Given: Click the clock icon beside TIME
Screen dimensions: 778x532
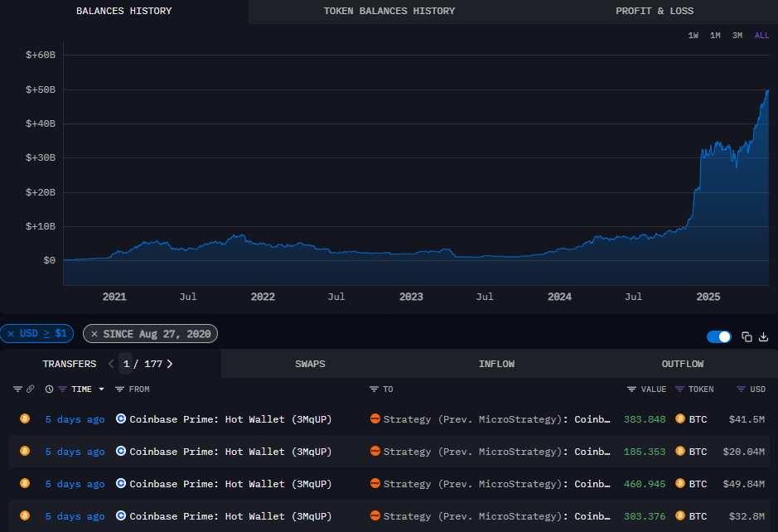Looking at the screenshot, I should [49, 389].
